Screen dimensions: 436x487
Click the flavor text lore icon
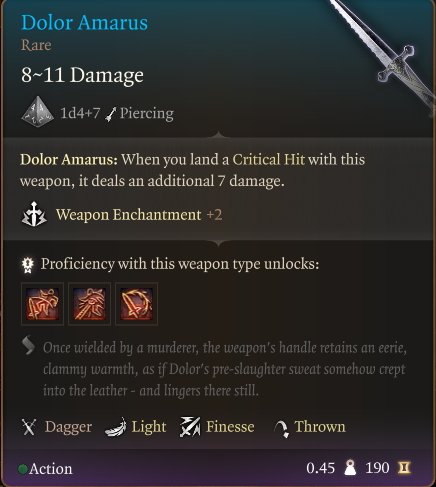pyautogui.click(x=29, y=345)
